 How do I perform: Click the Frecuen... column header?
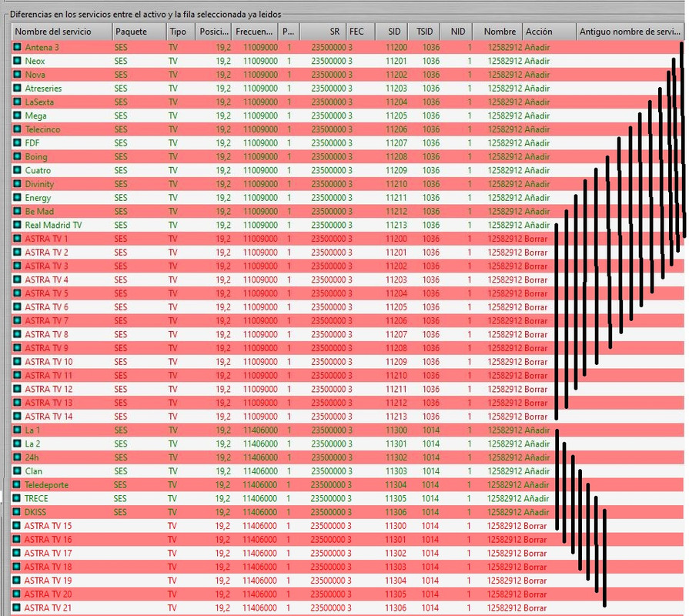click(255, 32)
